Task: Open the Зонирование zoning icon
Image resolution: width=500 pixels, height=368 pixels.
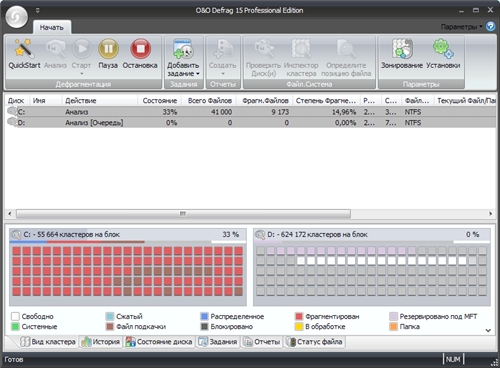Action: pos(402,49)
